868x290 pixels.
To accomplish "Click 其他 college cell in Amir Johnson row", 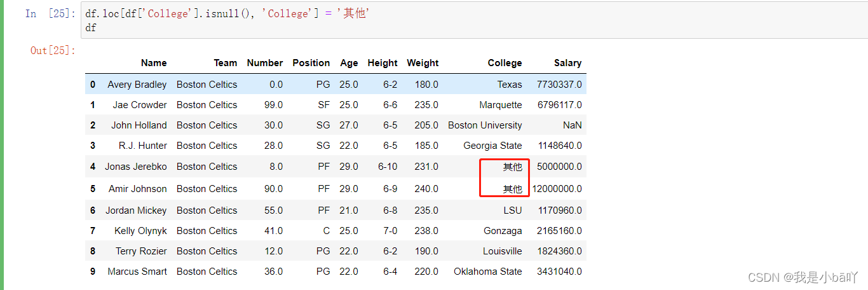I will (x=513, y=189).
